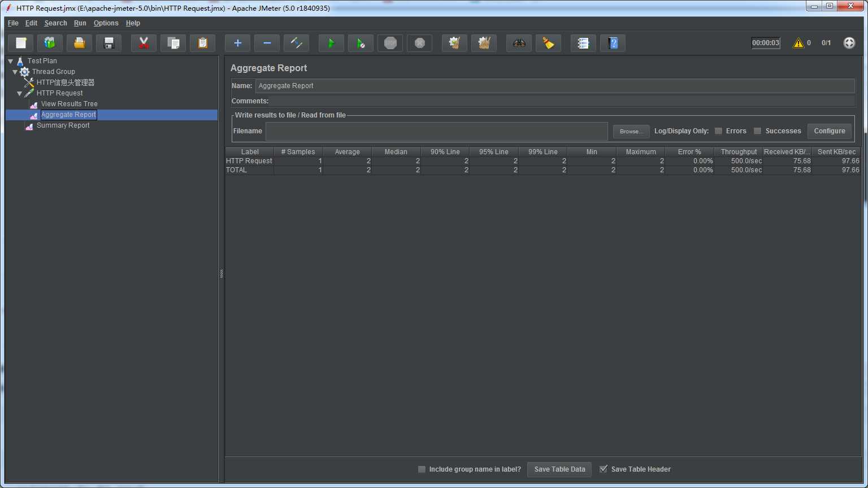868x488 pixels.
Task: Click the Thread Group gear icon
Action: (x=25, y=72)
